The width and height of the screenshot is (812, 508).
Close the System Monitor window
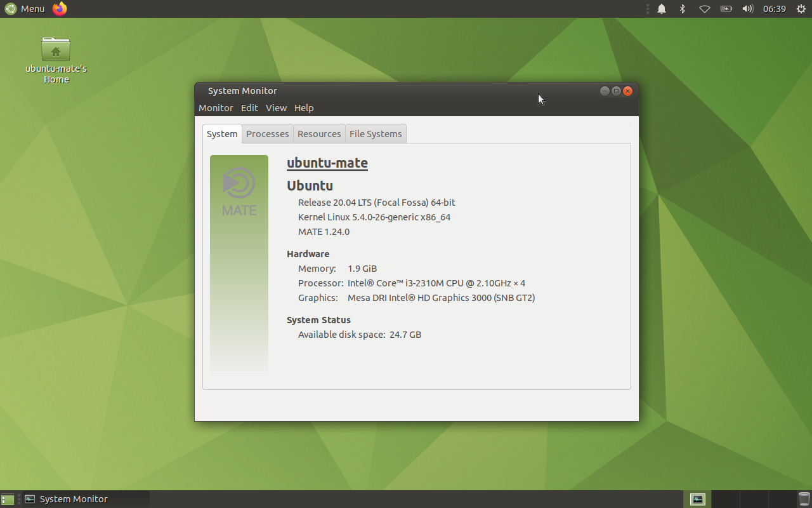627,91
